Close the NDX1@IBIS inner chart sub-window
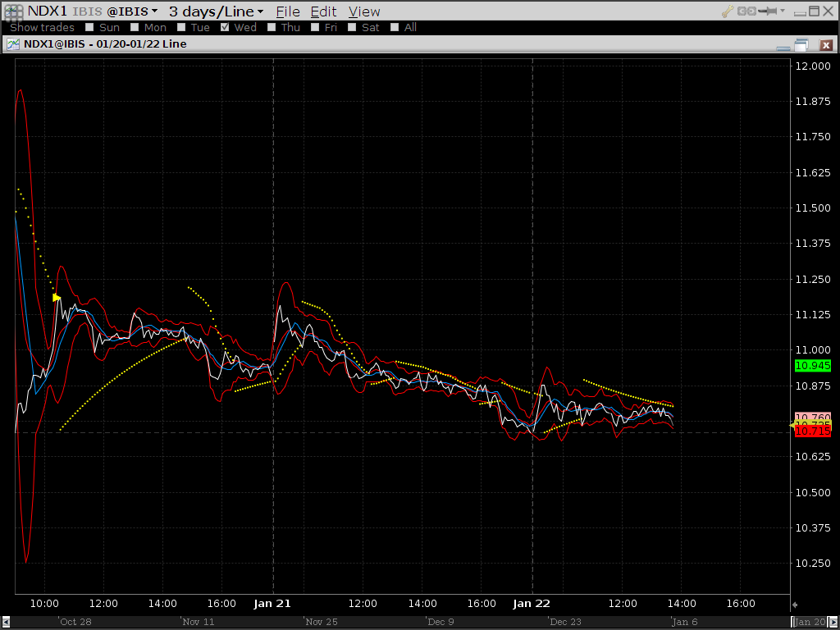 (x=826, y=46)
